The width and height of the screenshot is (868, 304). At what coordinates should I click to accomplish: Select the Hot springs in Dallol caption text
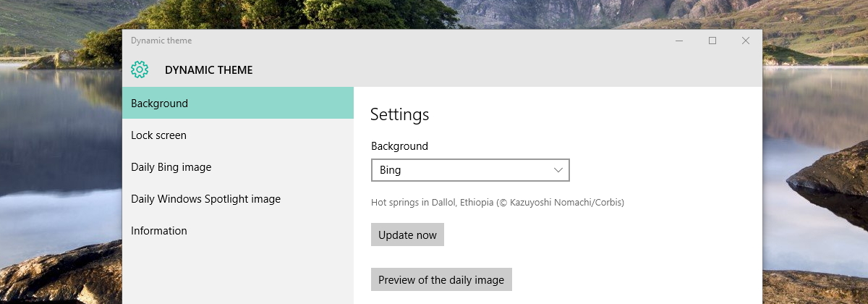tap(498, 203)
